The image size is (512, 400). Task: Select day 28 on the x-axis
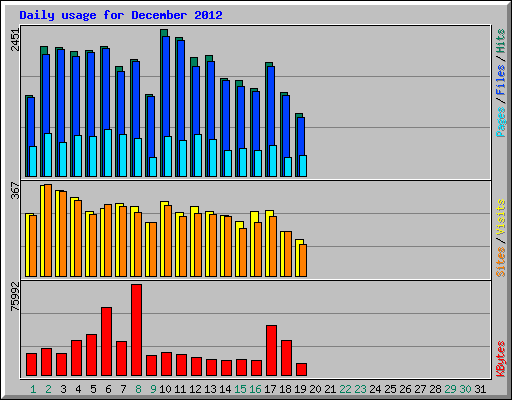(435, 389)
